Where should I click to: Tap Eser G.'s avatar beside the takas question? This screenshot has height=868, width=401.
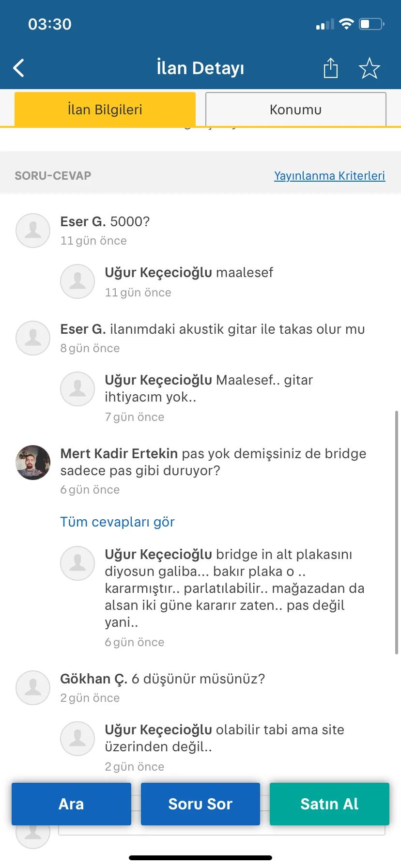tap(33, 338)
